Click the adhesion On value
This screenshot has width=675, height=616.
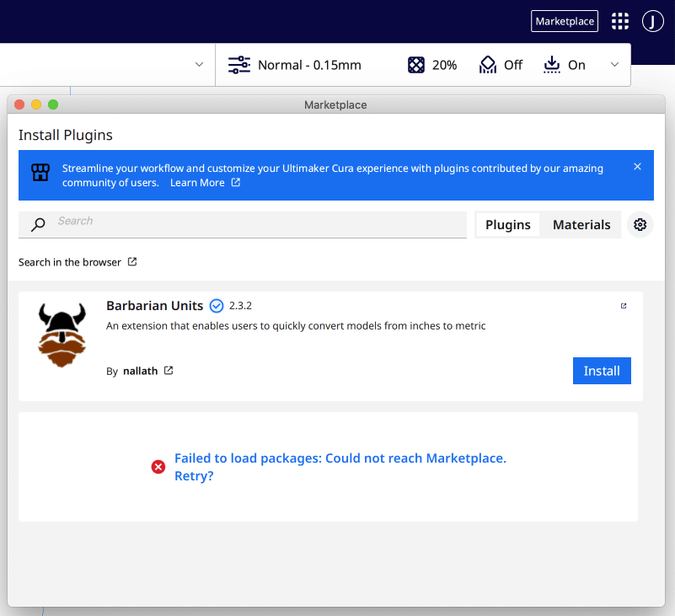(x=576, y=65)
